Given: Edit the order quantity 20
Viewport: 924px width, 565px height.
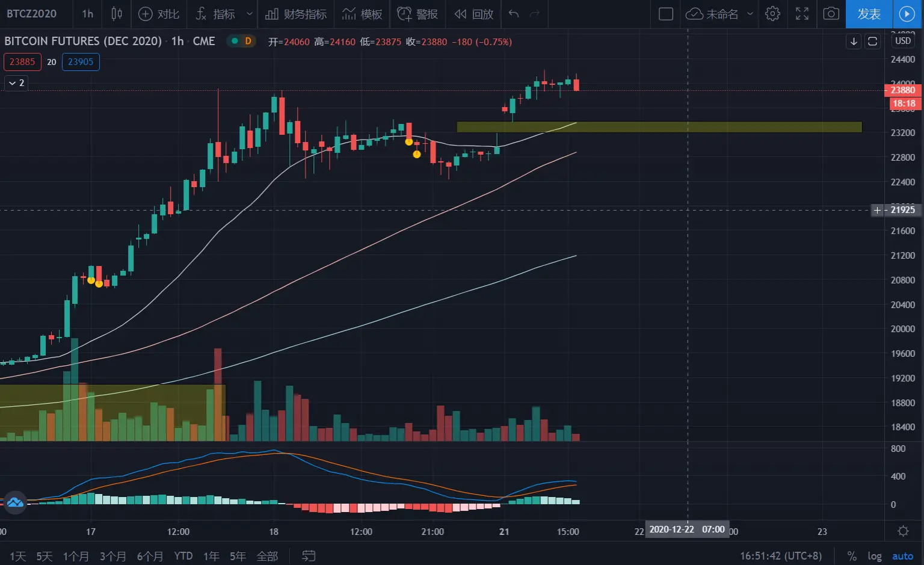Looking at the screenshot, I should (x=52, y=62).
